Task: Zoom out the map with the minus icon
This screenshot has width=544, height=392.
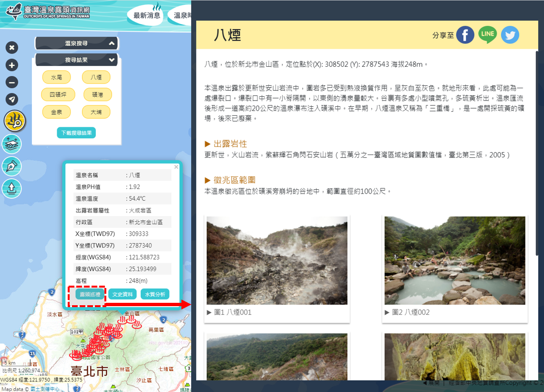Action: tap(12, 82)
